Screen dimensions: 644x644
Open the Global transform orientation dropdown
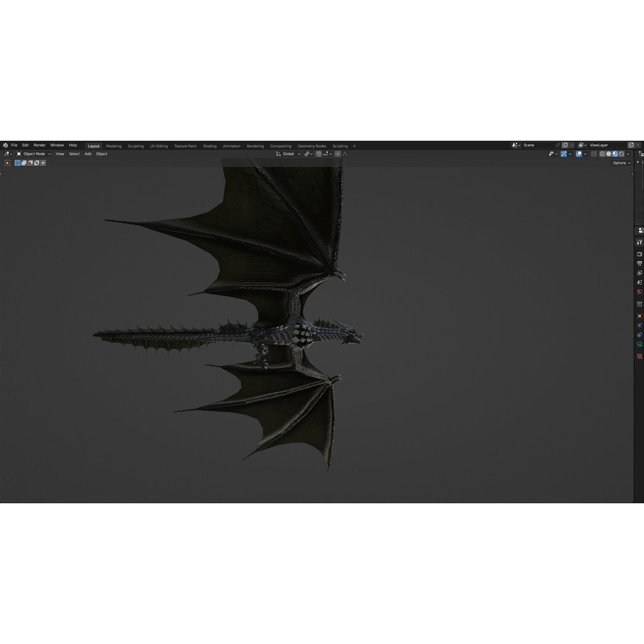288,154
